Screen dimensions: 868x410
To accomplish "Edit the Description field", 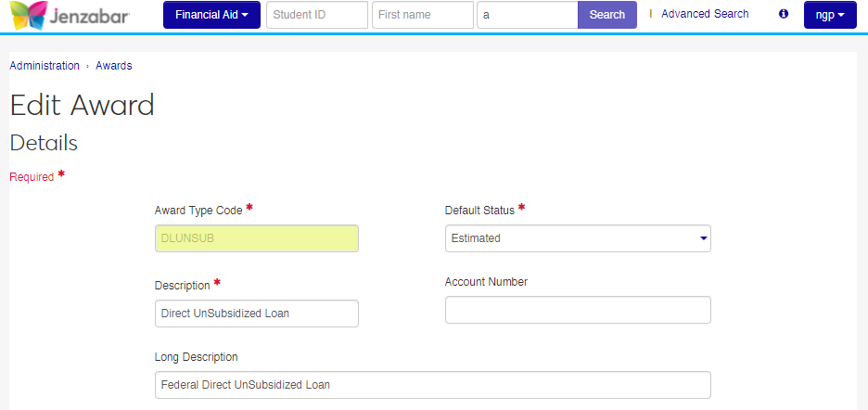I will [256, 313].
